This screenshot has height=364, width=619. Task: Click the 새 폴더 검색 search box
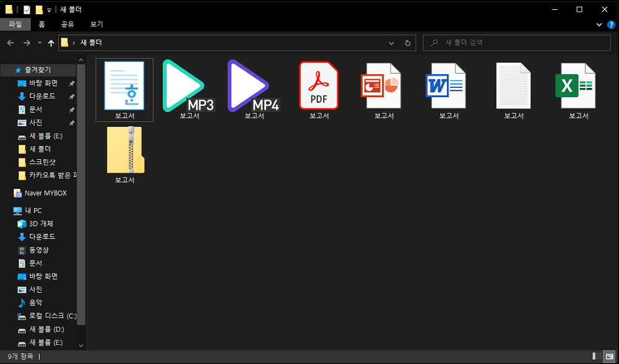pos(516,43)
